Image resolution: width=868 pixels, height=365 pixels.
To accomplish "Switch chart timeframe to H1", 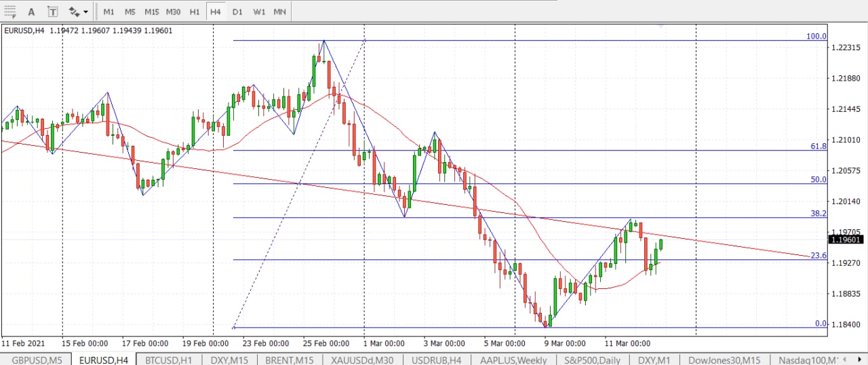I will click(195, 12).
